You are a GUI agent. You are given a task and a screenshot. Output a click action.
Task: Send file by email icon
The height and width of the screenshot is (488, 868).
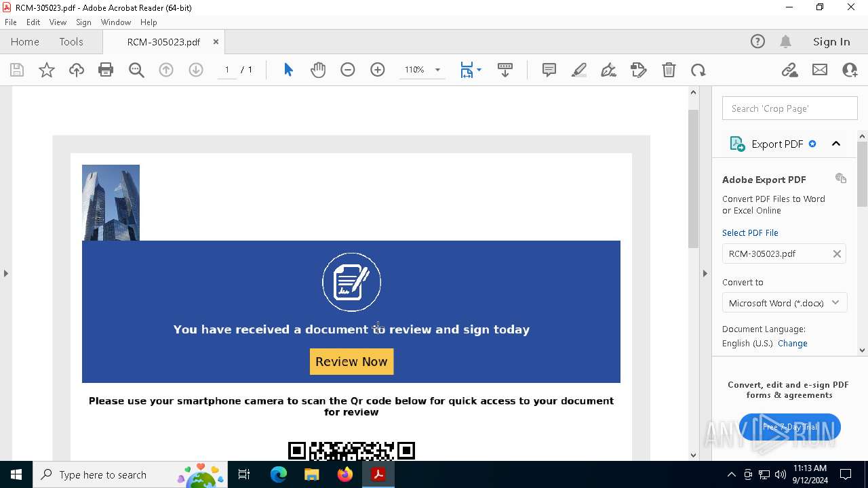(820, 70)
